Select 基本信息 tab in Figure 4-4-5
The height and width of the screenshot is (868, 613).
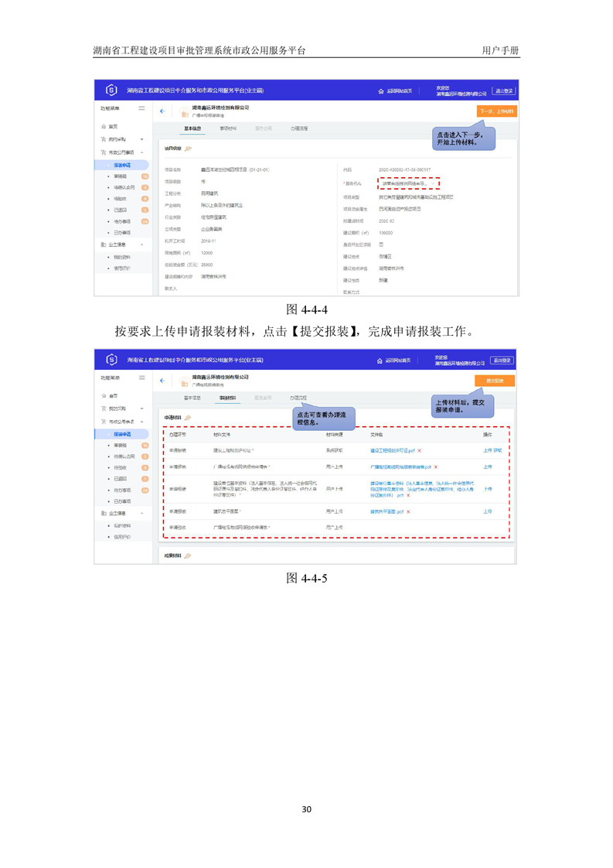pos(192,398)
